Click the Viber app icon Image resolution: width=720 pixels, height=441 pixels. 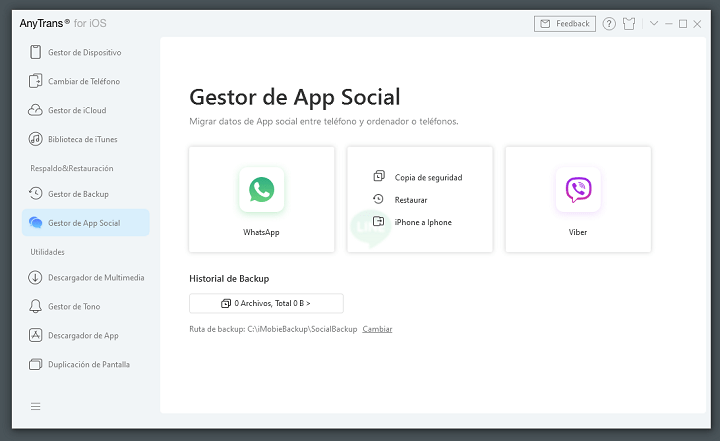coord(578,189)
